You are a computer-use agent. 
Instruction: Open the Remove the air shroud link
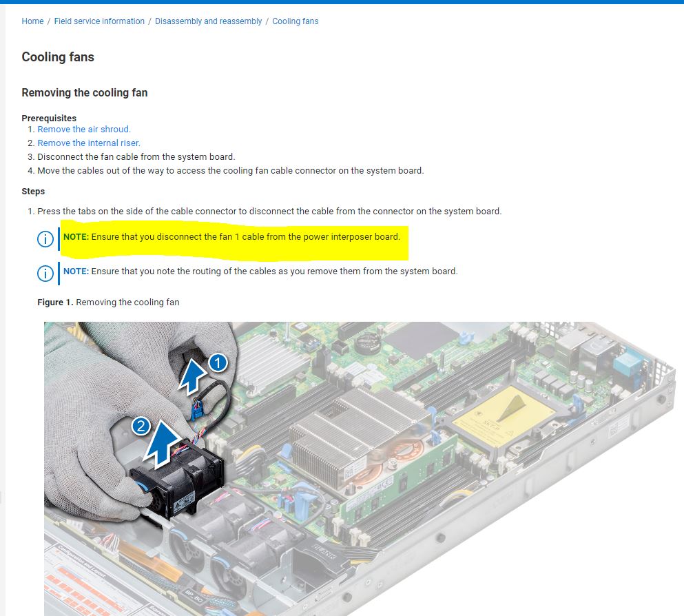(x=83, y=129)
